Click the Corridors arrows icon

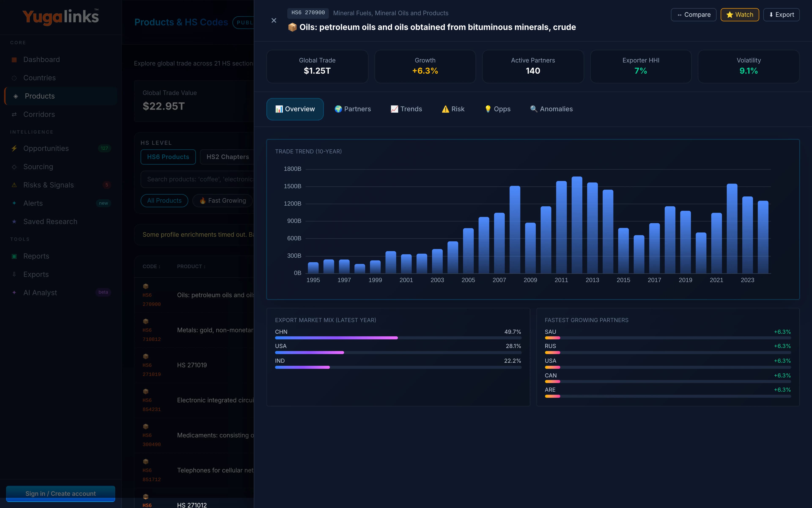click(x=14, y=115)
